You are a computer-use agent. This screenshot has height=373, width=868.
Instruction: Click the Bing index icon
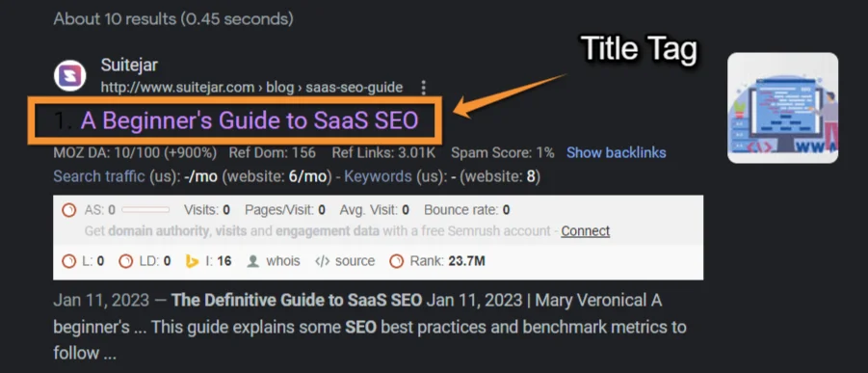192,260
